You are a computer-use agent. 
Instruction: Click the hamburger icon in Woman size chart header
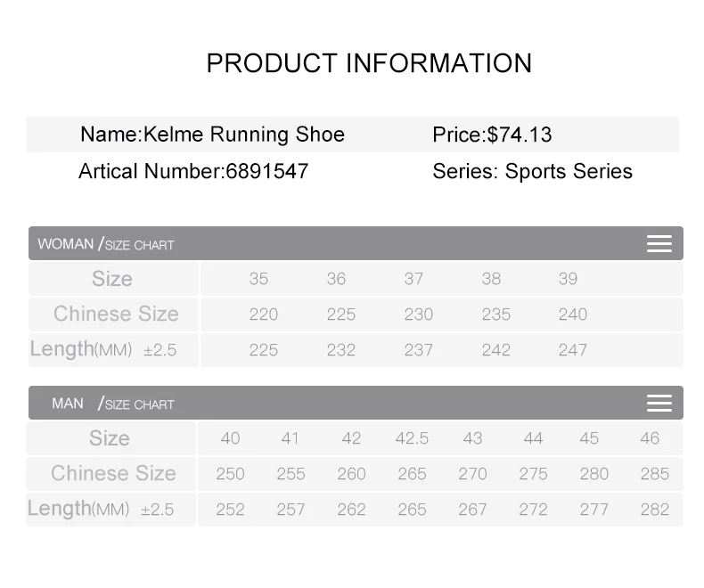(659, 244)
